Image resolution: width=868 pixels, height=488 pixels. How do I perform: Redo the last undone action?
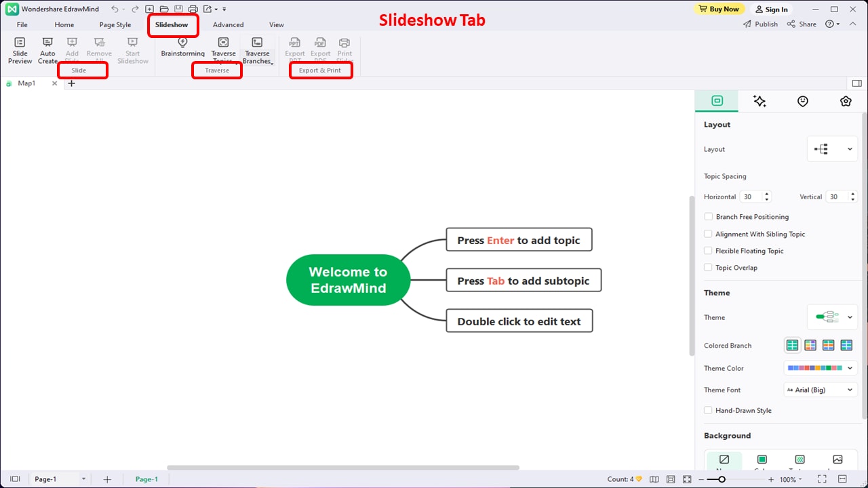click(135, 9)
